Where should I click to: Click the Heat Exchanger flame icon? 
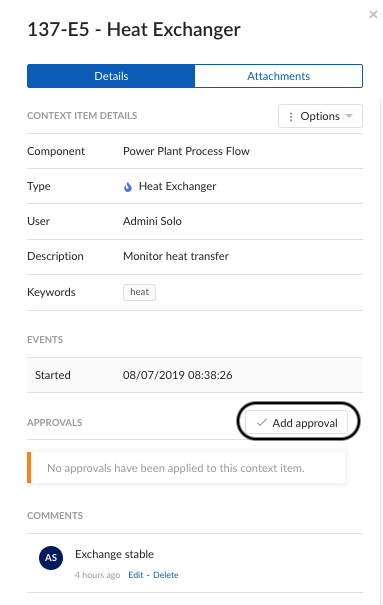[128, 187]
